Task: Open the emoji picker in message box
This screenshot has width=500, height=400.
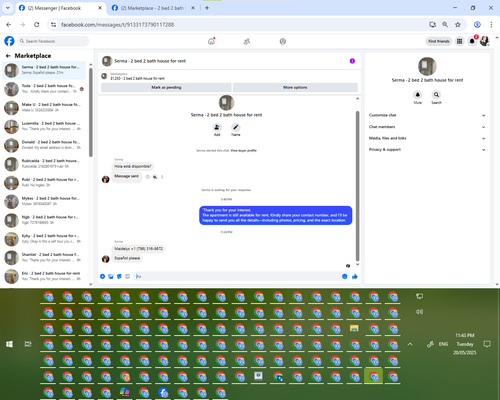Action: (345, 276)
